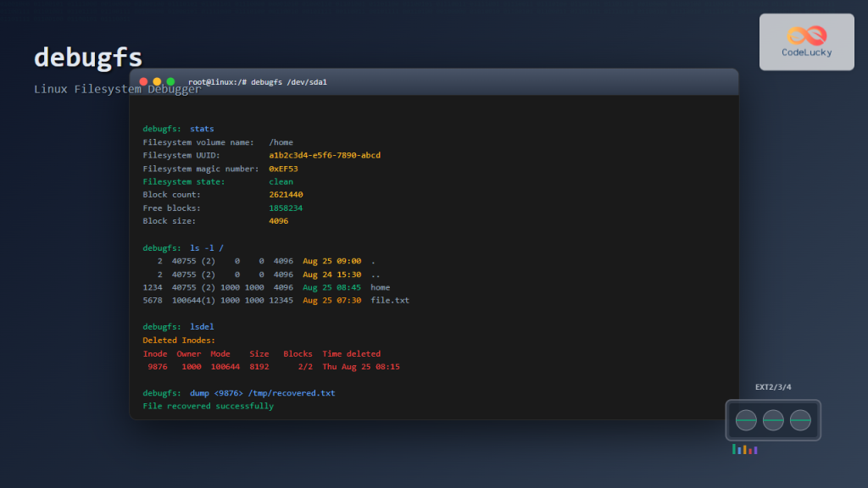Click the 'ls -l /' command
The image size is (868, 488).
pos(207,247)
